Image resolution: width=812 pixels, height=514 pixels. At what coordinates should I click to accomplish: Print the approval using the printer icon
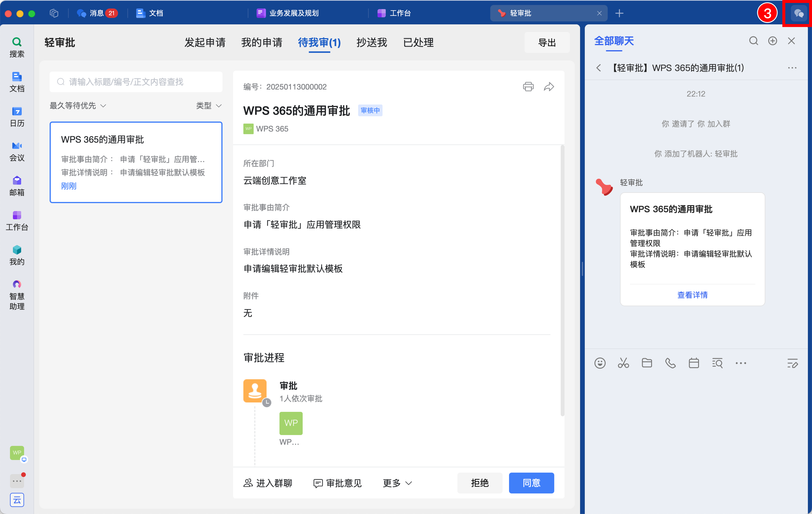tap(528, 87)
